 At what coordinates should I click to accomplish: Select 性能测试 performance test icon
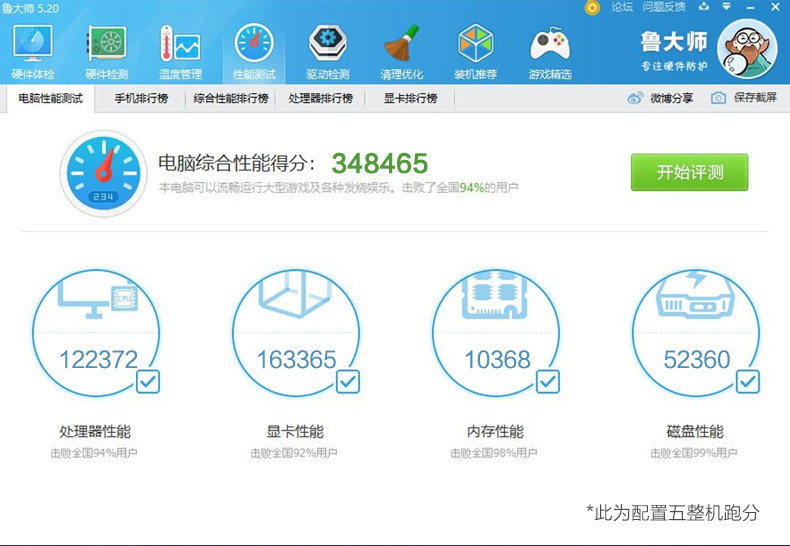point(254,44)
